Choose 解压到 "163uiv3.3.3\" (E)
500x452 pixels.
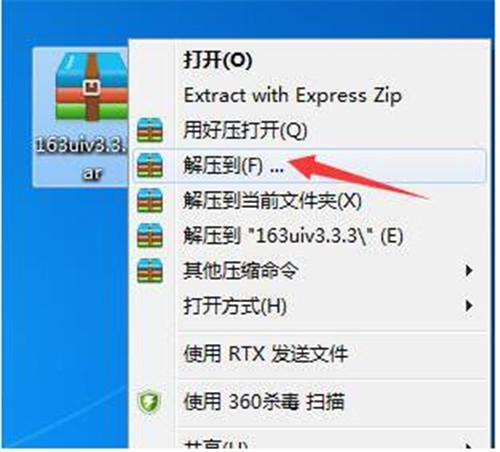tap(309, 236)
